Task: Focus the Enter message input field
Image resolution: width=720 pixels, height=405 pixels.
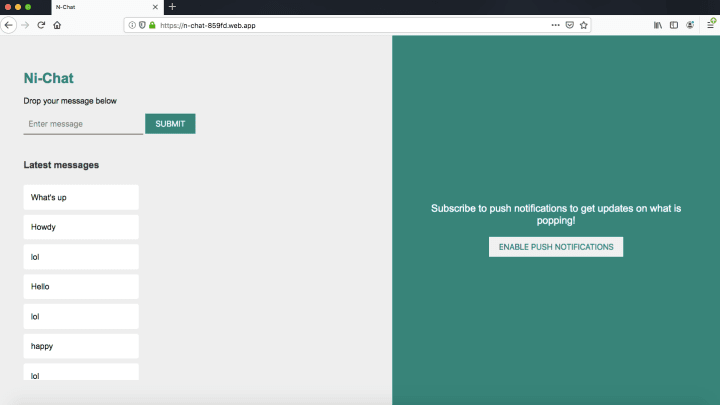Action: [x=83, y=124]
